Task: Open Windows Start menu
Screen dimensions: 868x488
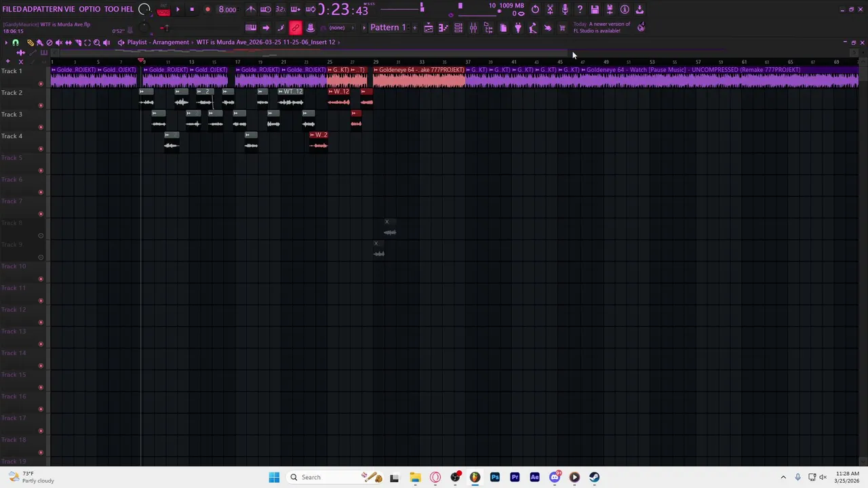Action: click(274, 477)
